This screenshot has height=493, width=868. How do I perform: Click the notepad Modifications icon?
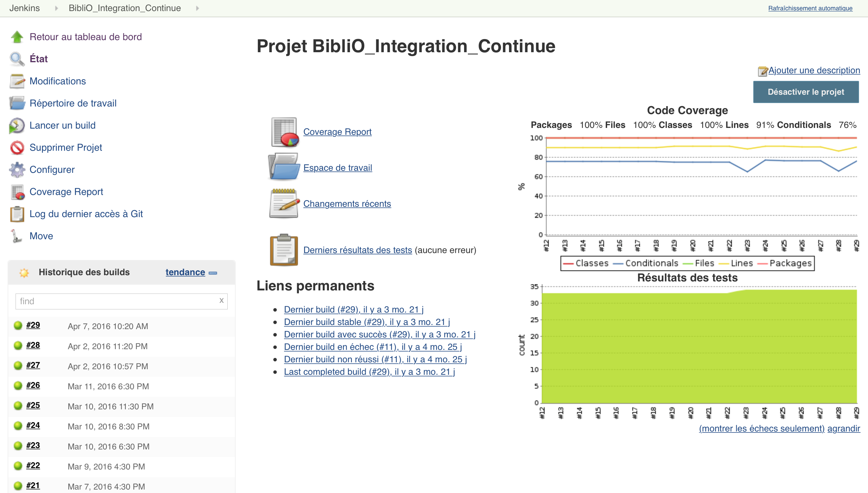point(17,81)
